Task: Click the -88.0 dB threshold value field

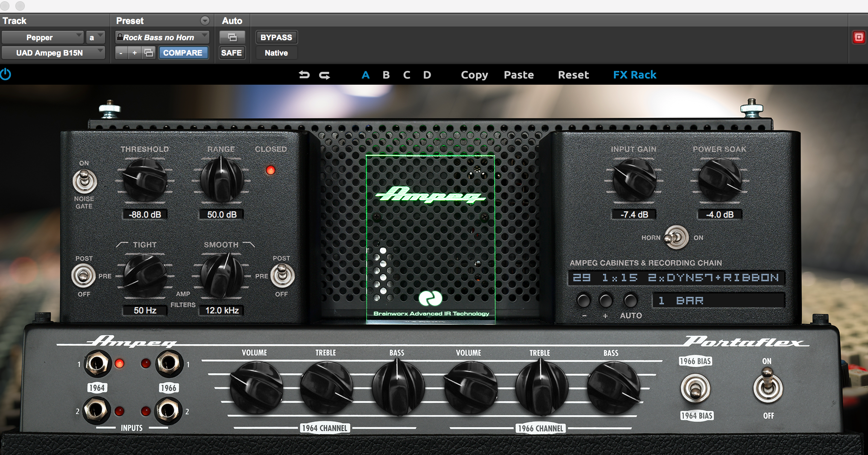Action: tap(145, 214)
